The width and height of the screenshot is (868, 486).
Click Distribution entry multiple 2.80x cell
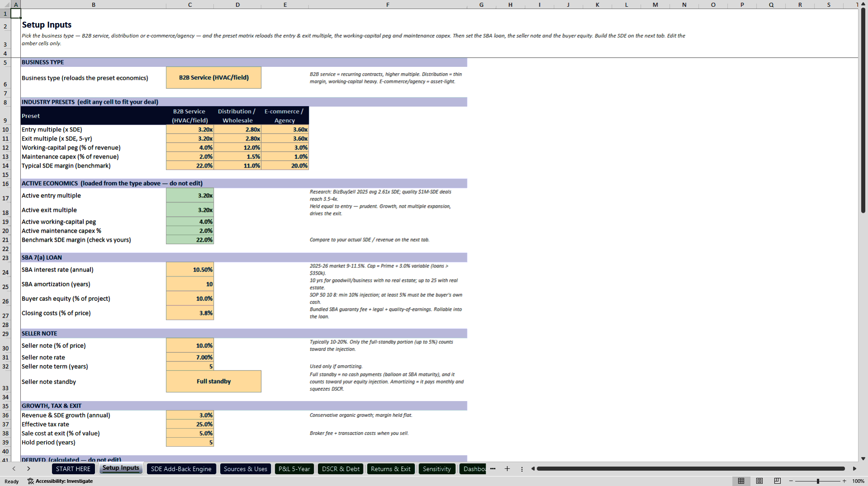click(x=237, y=130)
